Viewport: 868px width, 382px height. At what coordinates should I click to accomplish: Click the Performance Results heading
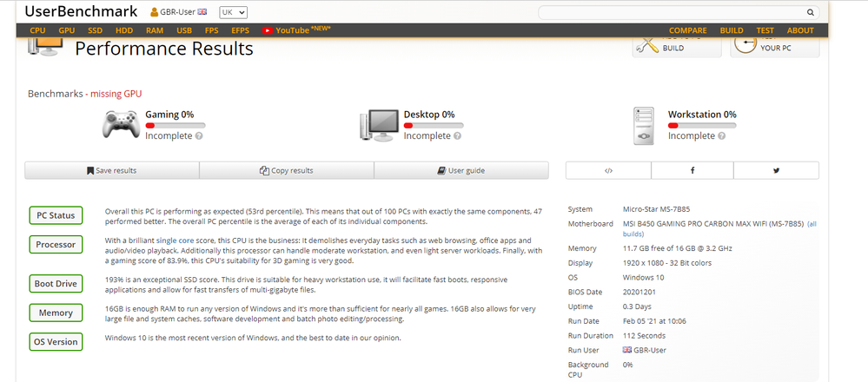164,49
